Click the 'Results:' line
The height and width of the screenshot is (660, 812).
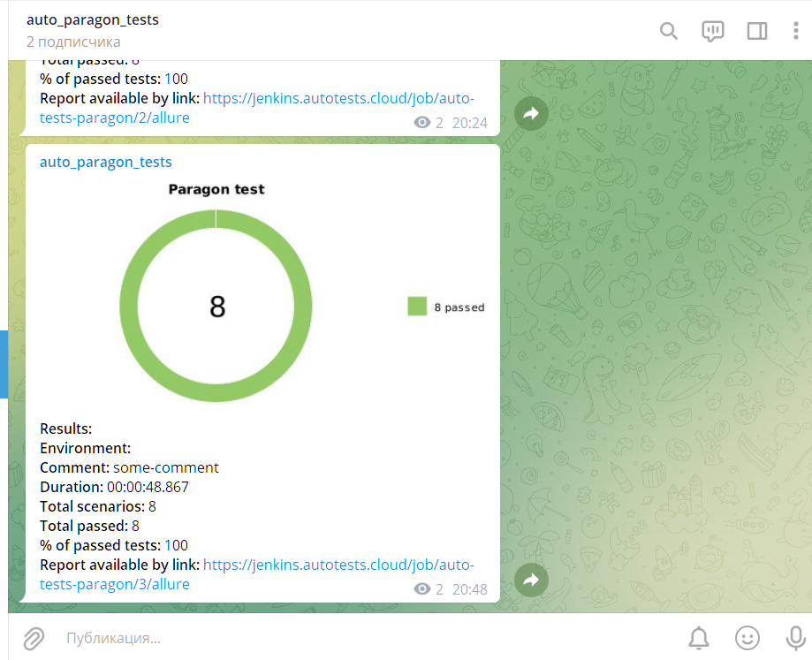(65, 429)
